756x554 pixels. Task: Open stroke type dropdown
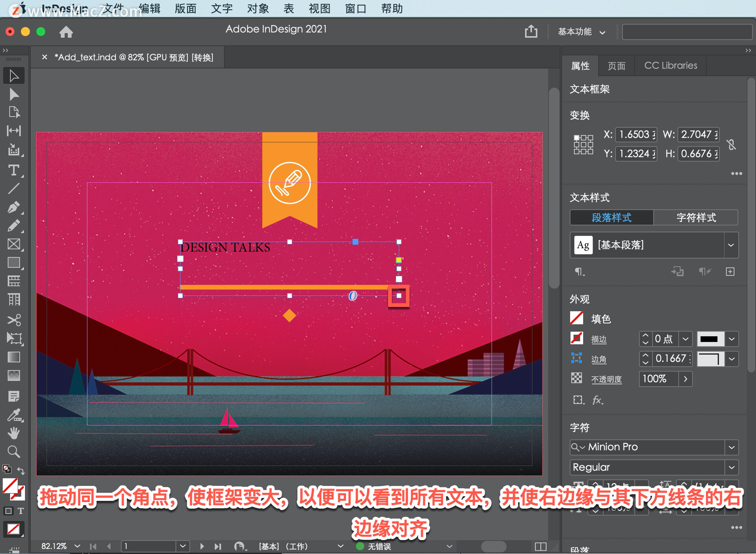click(732, 339)
